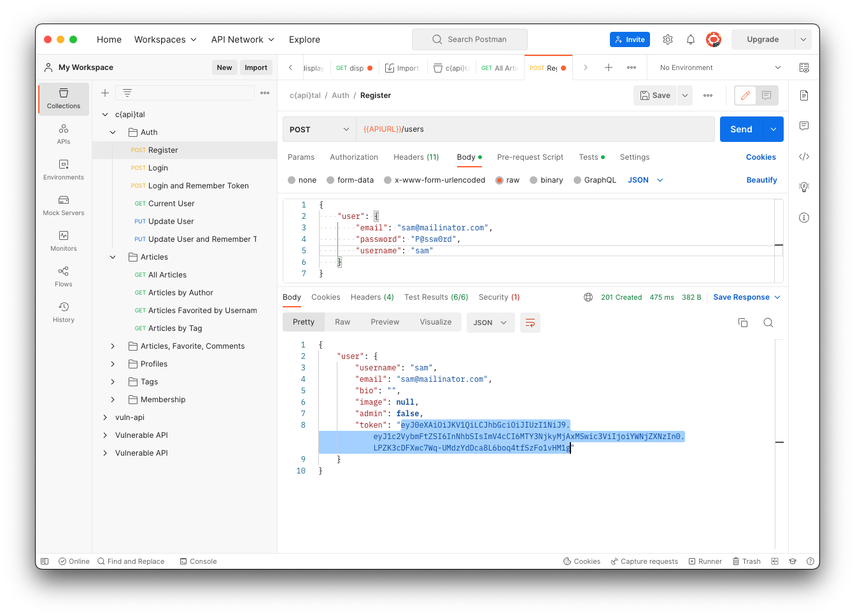Open the environment quick look icon

(804, 67)
